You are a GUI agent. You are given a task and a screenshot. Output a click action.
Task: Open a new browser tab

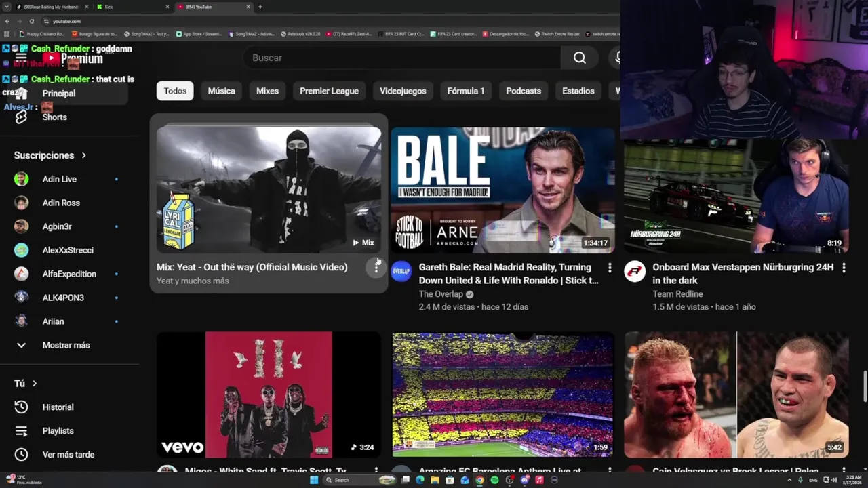click(260, 7)
